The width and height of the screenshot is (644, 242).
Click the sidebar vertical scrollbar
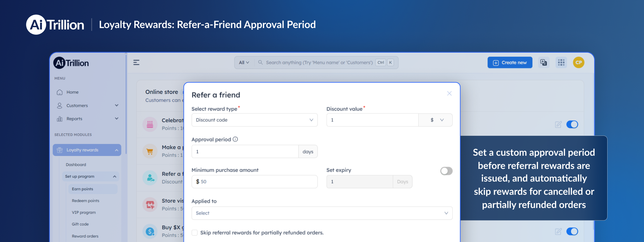tap(126, 104)
